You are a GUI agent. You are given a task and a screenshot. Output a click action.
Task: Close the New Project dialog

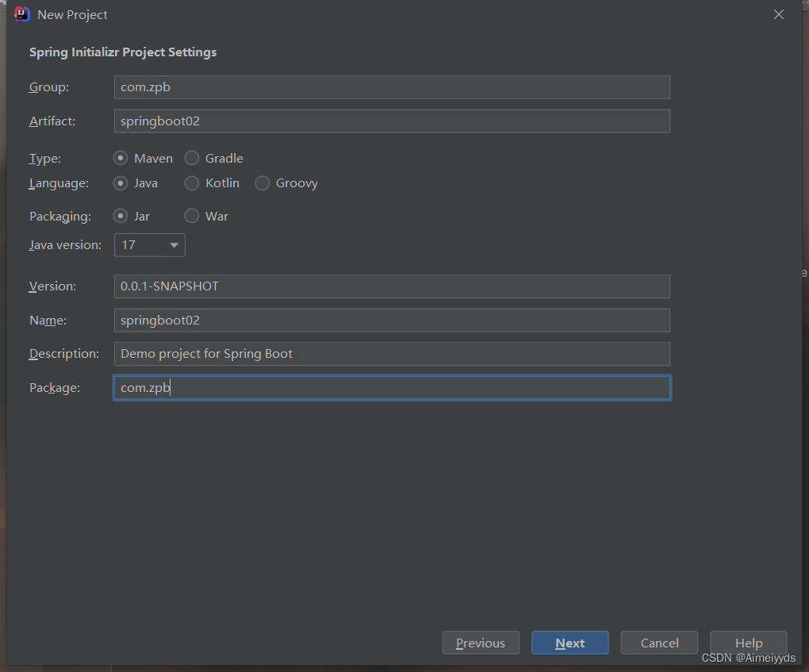(778, 13)
